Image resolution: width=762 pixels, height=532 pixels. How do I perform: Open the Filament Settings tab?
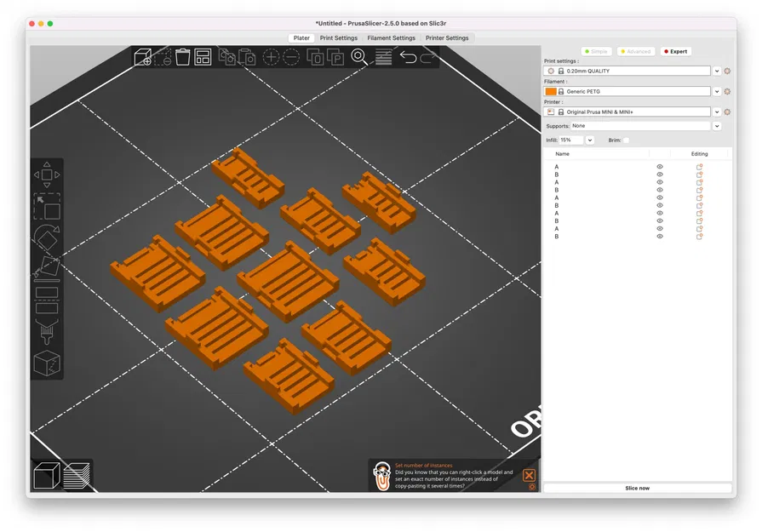pos(391,38)
